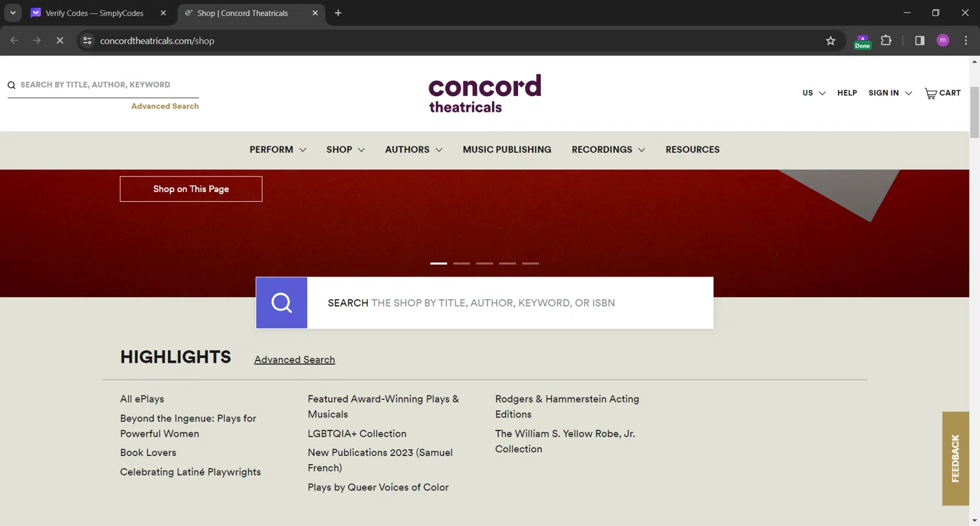Image resolution: width=980 pixels, height=526 pixels.
Task: Focus the shop search by ISBN field
Action: (510, 303)
